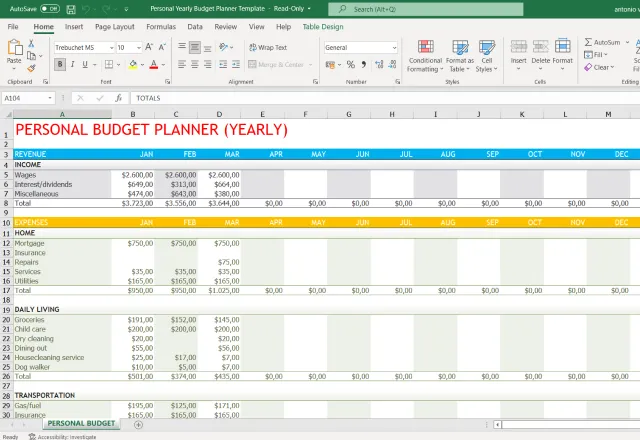This screenshot has width=640, height=440.
Task: Apply Comma Style format
Action: [364, 64]
